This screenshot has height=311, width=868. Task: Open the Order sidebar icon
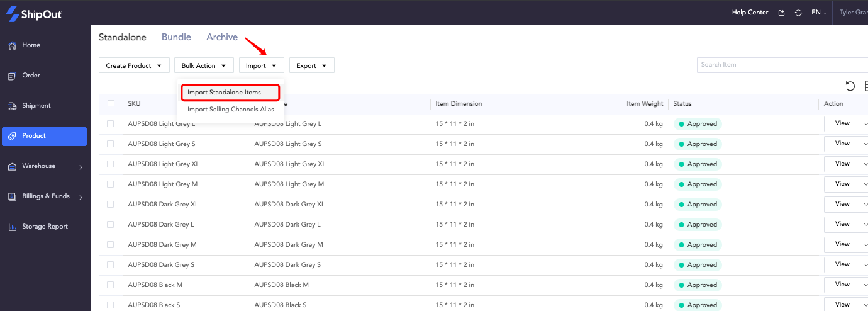(x=12, y=76)
